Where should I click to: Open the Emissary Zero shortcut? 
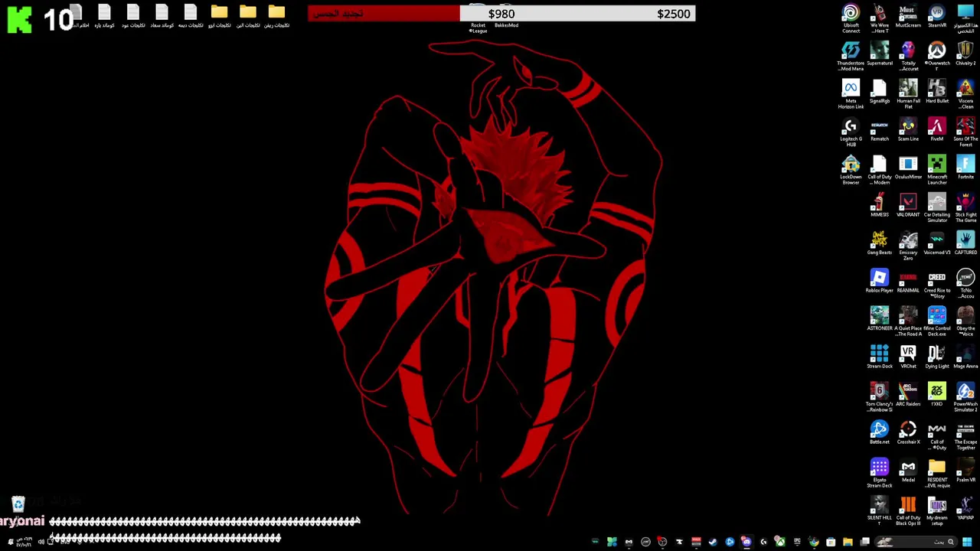point(908,246)
